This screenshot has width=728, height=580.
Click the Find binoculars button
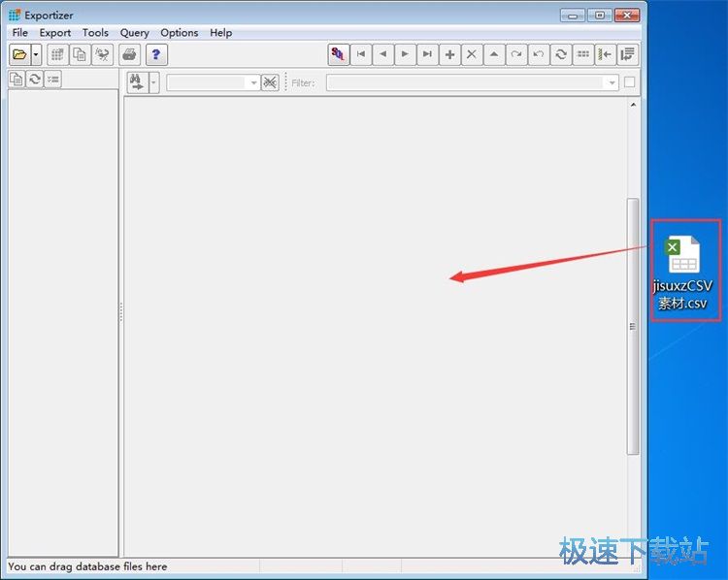pos(138,83)
